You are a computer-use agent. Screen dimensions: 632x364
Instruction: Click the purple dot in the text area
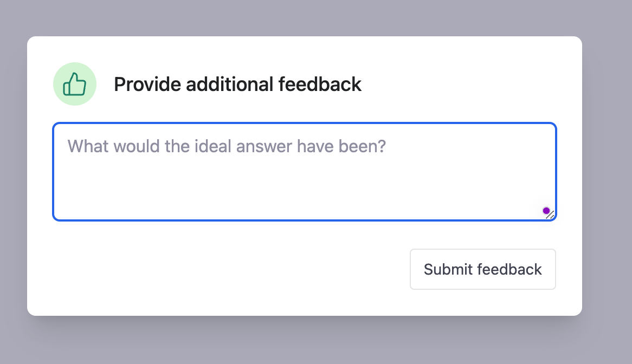pos(546,211)
